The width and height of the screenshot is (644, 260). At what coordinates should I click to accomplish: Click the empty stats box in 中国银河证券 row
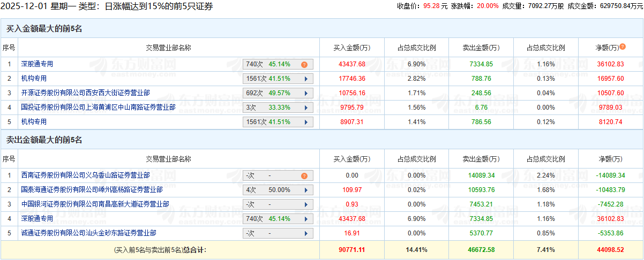coord(278,204)
